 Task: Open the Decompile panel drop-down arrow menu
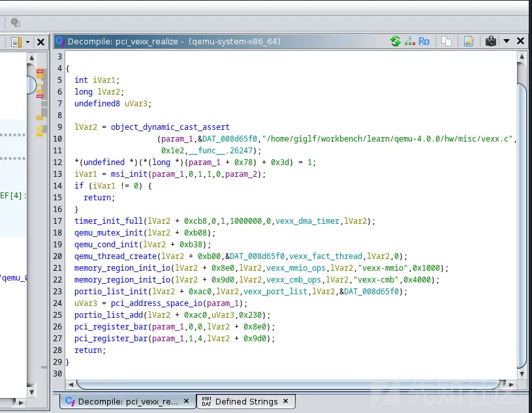coord(507,41)
